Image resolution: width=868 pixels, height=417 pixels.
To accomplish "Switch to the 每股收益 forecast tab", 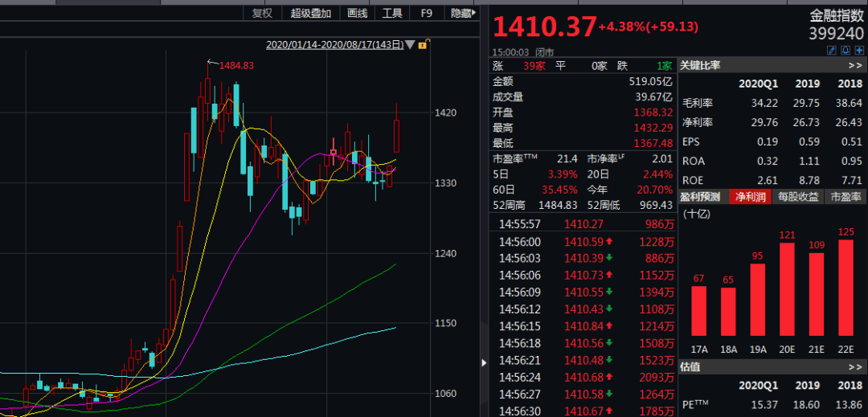I will point(798,196).
